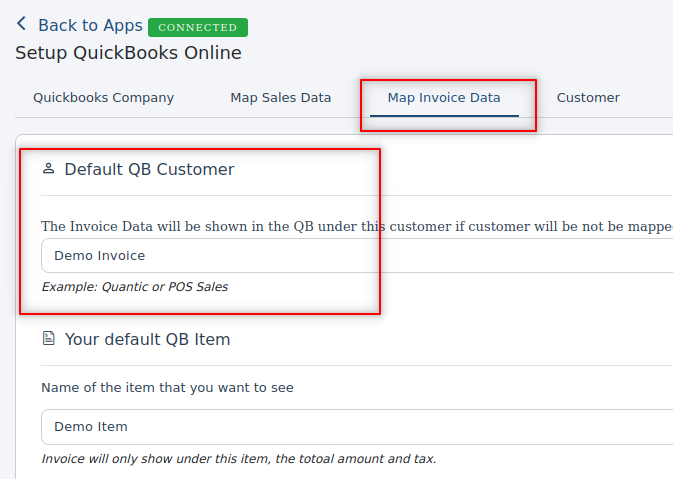Go back via Back to Apps link

click(x=90, y=25)
